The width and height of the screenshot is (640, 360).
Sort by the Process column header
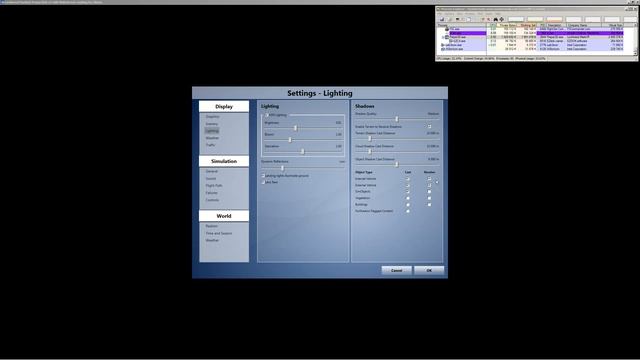(462, 25)
